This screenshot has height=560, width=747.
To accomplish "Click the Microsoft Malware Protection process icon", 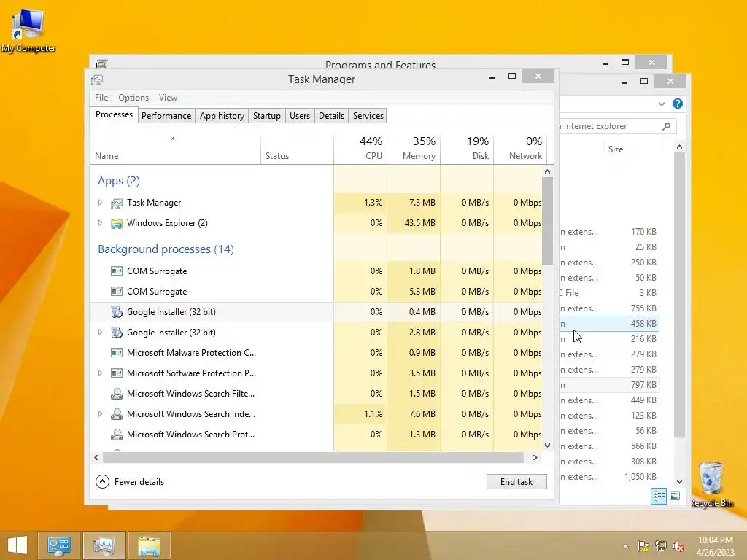I will pyautogui.click(x=117, y=353).
